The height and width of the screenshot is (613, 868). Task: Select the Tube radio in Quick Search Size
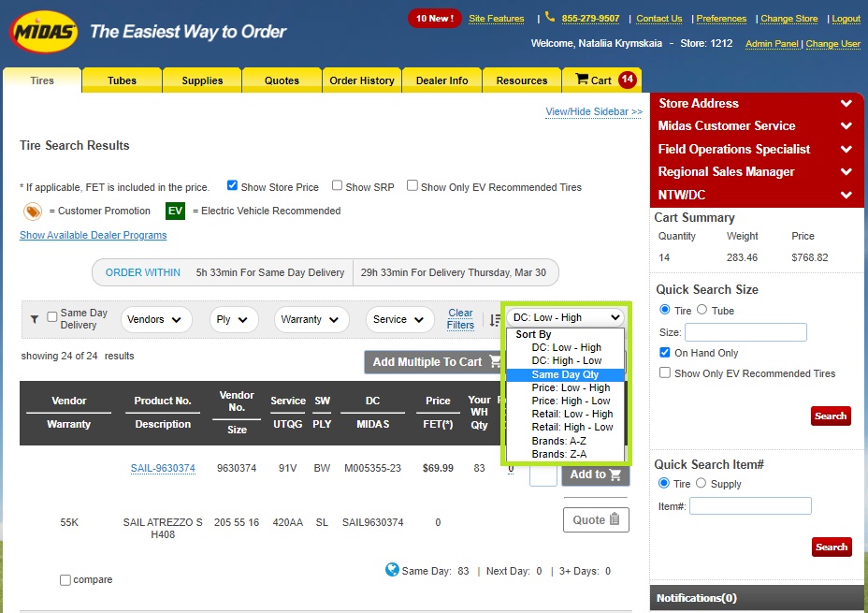point(702,310)
